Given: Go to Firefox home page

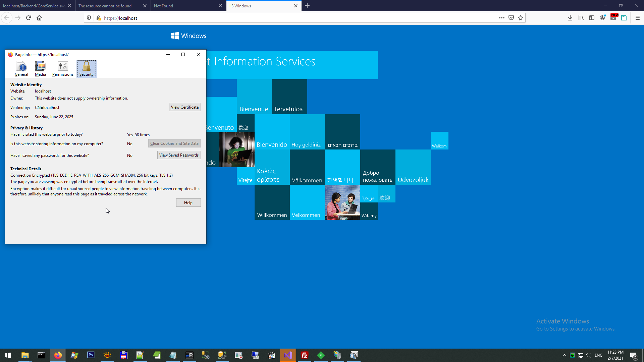Looking at the screenshot, I should pyautogui.click(x=39, y=18).
